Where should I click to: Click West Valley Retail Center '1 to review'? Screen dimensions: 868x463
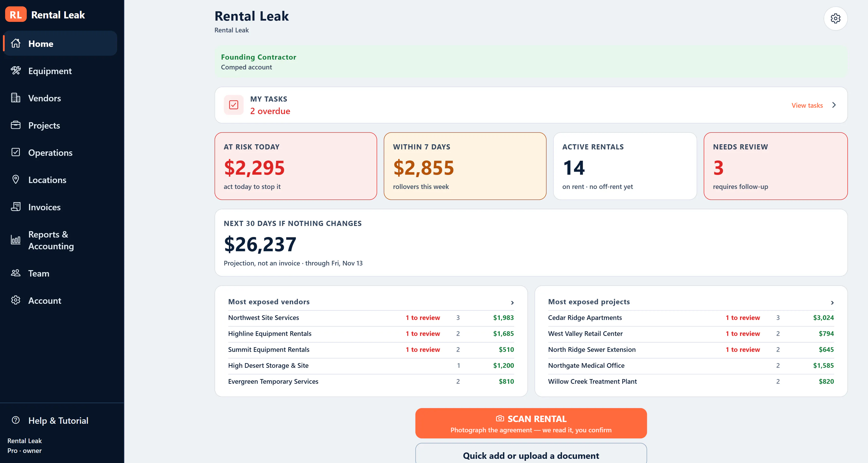point(743,333)
